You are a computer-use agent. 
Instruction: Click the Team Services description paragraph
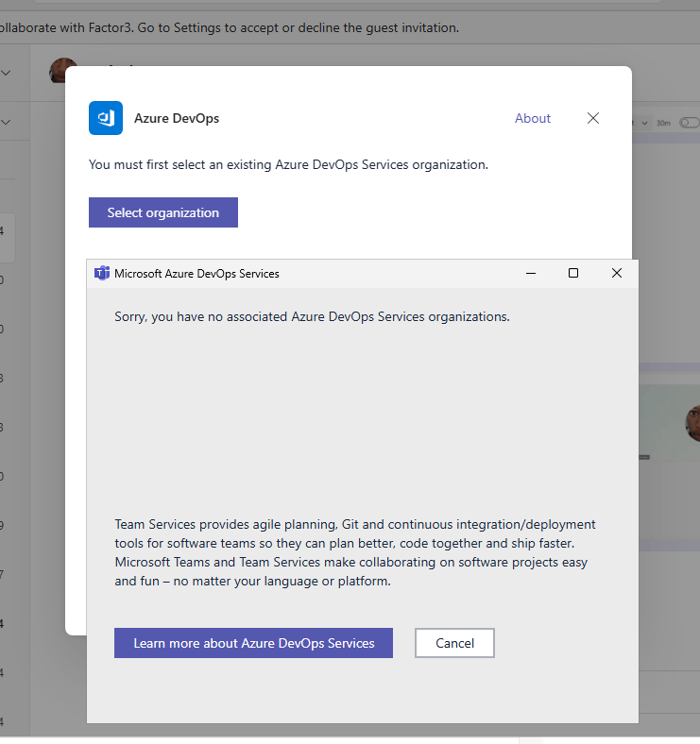click(x=355, y=552)
